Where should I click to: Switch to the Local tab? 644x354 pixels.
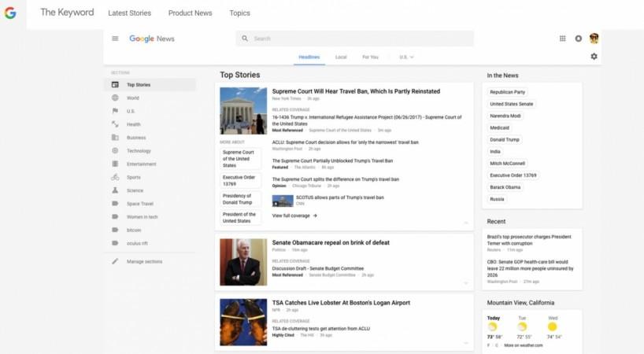[341, 57]
